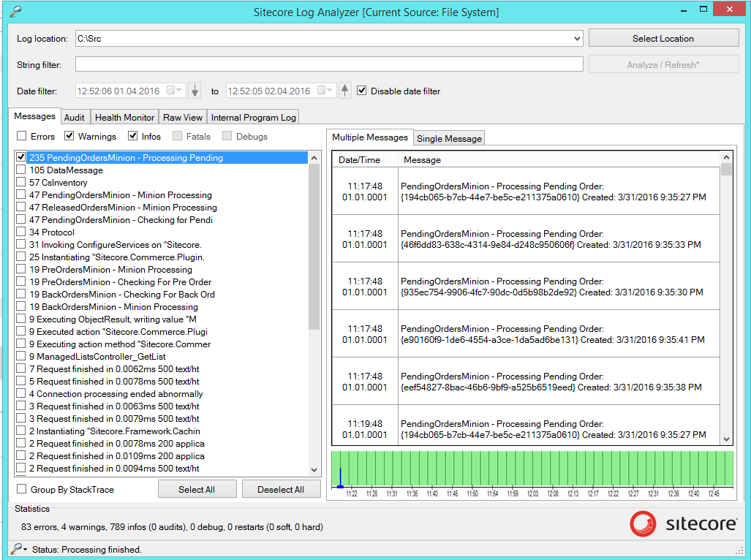Click the Message column header

[x=559, y=159]
